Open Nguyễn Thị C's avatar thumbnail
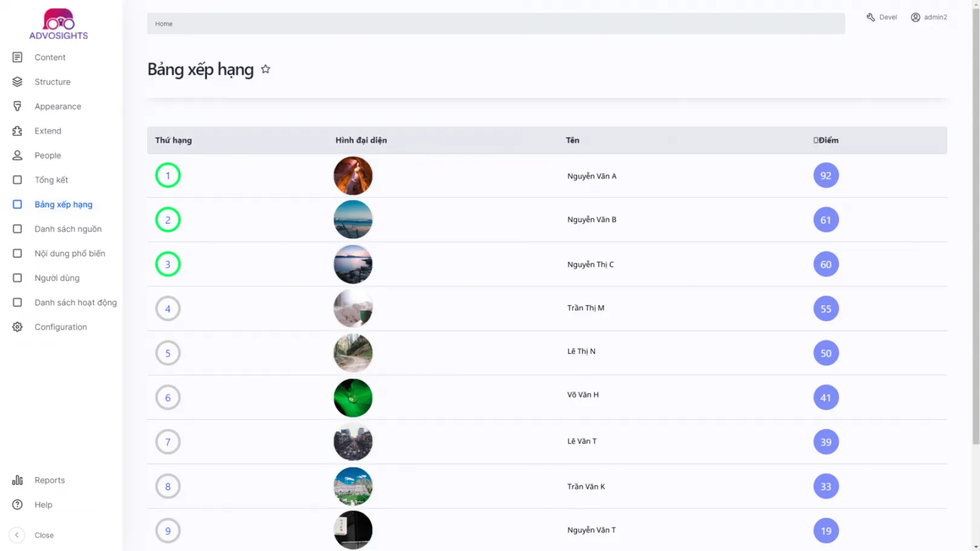This screenshot has height=551, width=980. click(353, 264)
